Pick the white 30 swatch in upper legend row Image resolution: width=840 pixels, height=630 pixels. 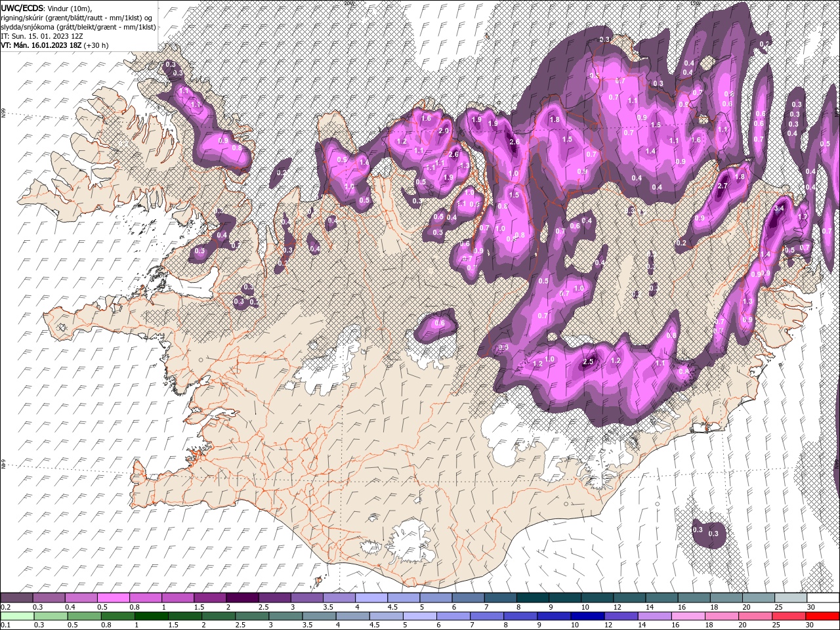pyautogui.click(x=823, y=598)
